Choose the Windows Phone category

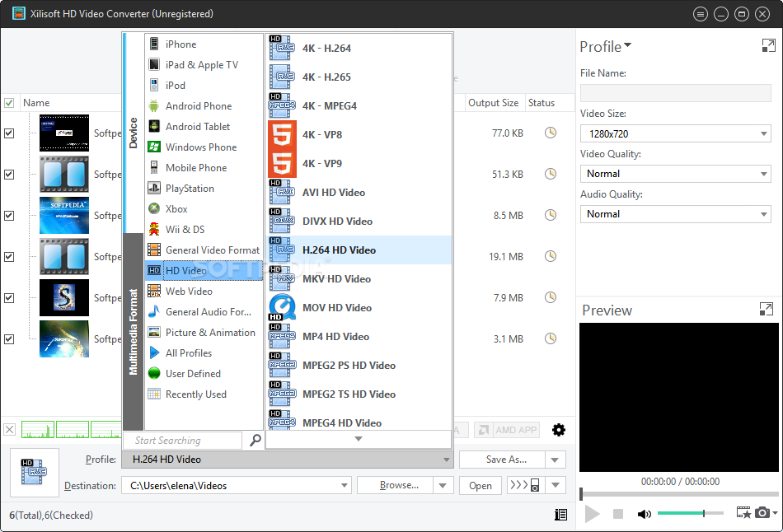click(x=204, y=147)
